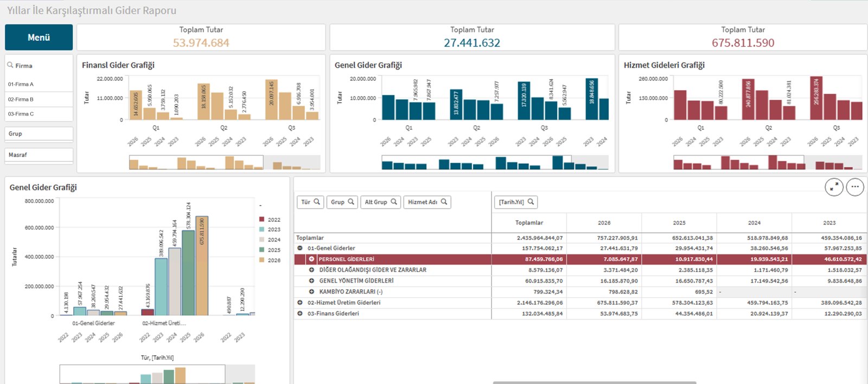The image size is (868, 384).
Task: Click the 2025 column header in pivot
Action: [x=679, y=223]
